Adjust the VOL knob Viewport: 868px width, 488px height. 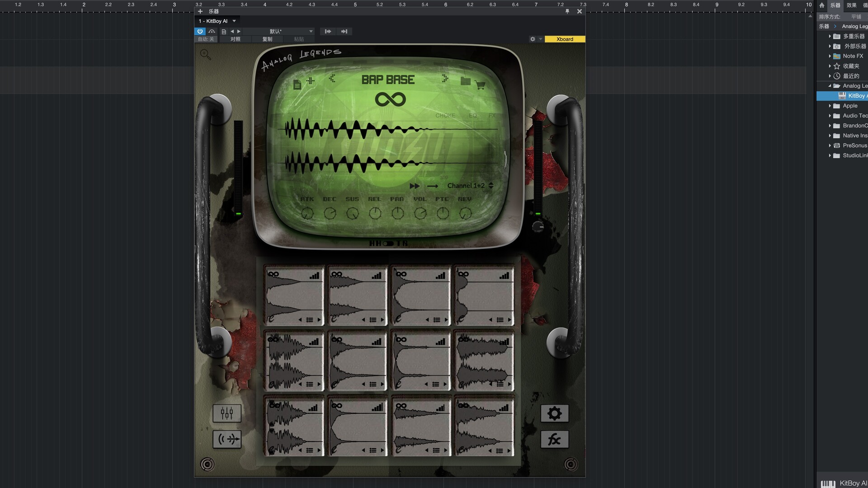420,213
